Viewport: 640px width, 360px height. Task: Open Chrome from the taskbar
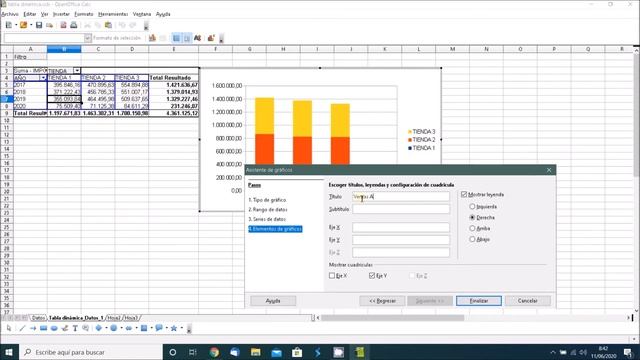coord(214,352)
